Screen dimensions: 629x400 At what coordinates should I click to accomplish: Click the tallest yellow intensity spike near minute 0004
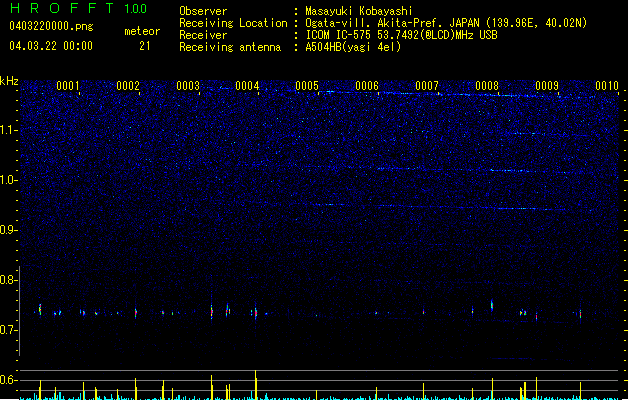coord(256,384)
